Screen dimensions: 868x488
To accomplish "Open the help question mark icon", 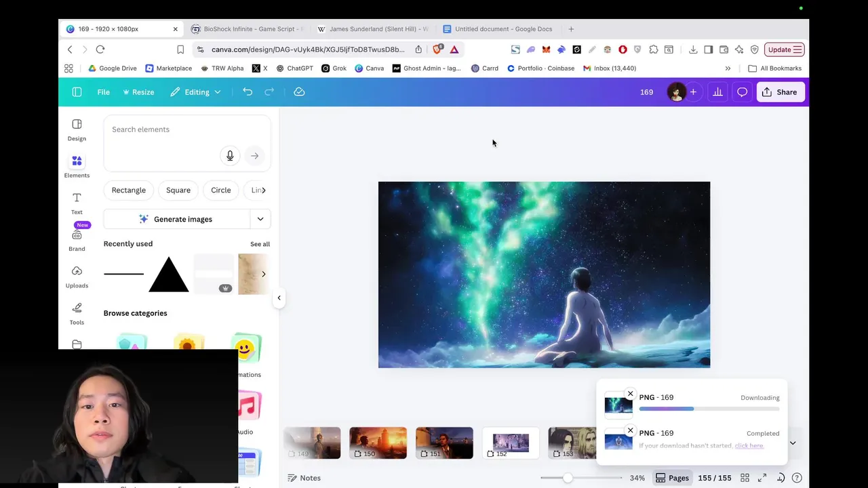I will [x=797, y=478].
